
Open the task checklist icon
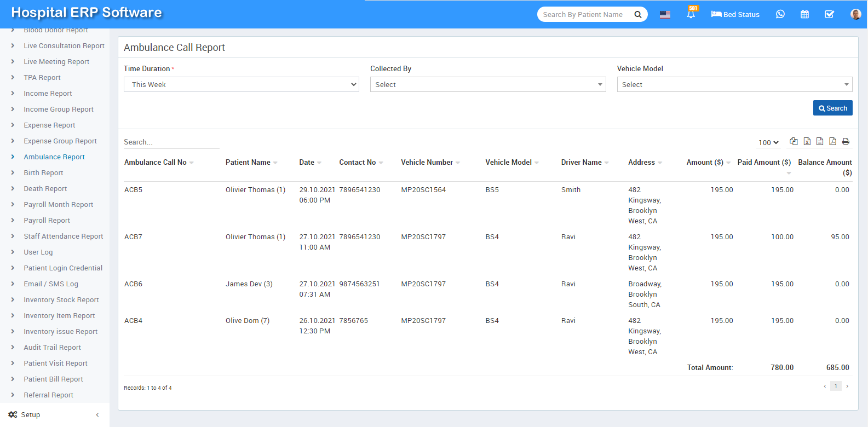[829, 14]
